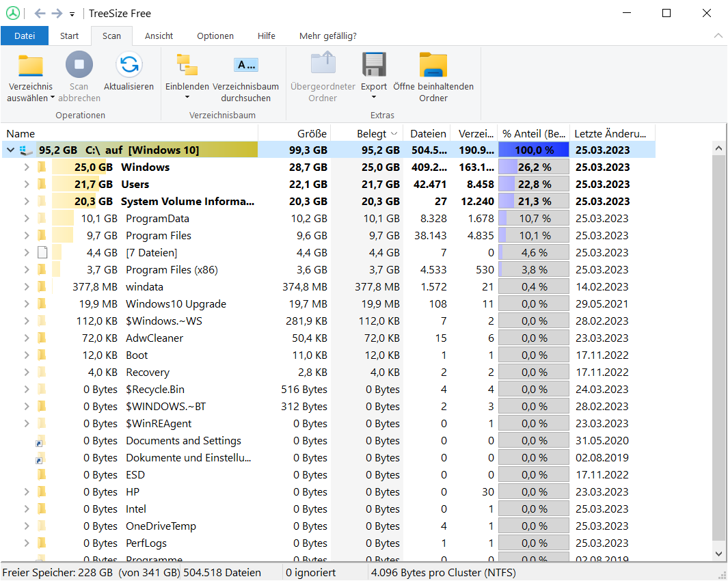Open the Export dropdown arrow
728x581 pixels.
374,98
